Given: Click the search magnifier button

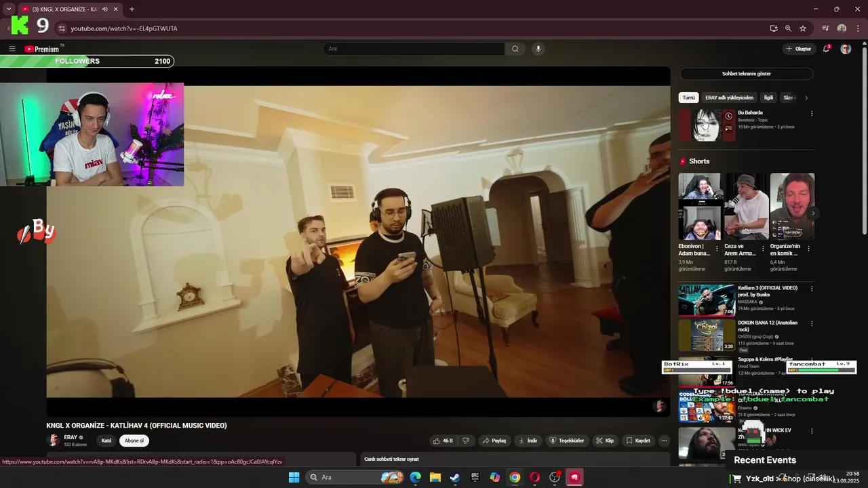Looking at the screenshot, I should pos(515,49).
